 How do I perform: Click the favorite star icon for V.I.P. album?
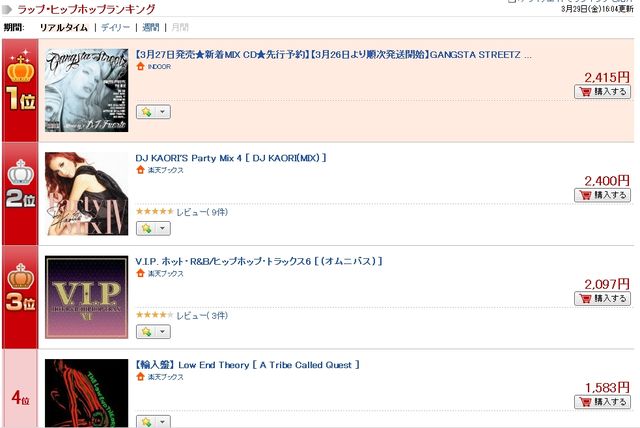click(x=146, y=332)
